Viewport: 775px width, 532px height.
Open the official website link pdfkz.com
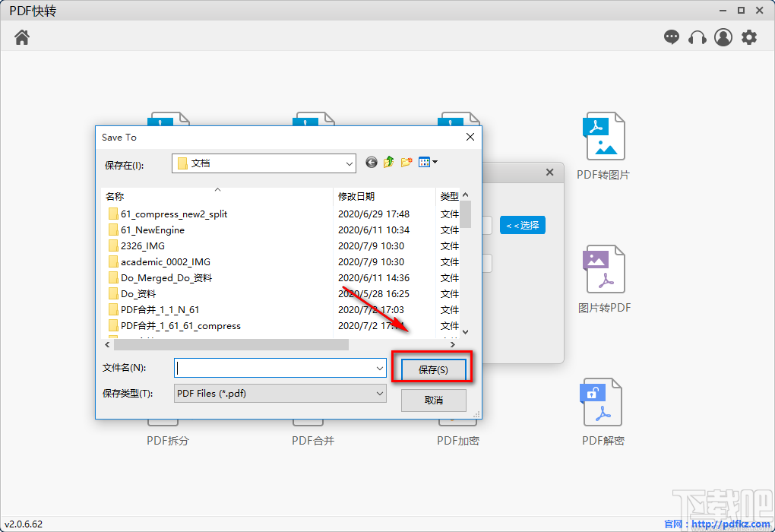[x=730, y=524]
